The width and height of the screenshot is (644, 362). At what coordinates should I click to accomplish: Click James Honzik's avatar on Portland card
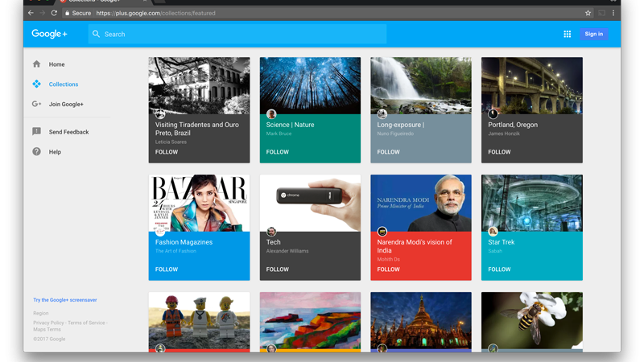pos(493,114)
